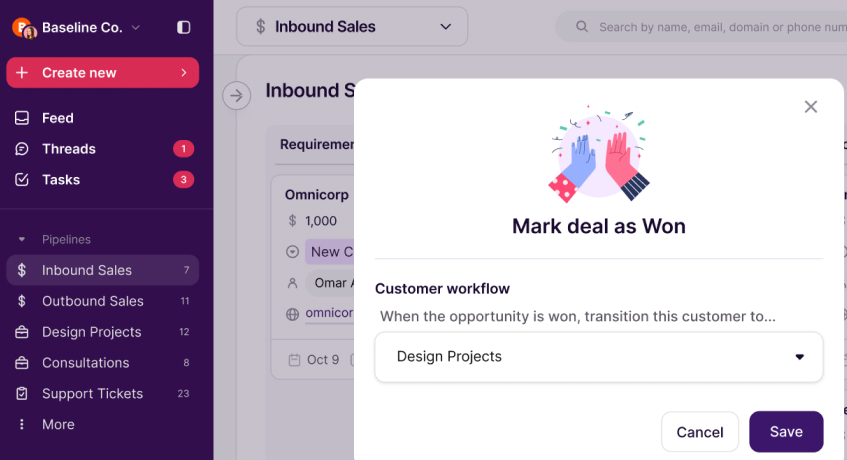Click the Create new button

pyautogui.click(x=102, y=73)
